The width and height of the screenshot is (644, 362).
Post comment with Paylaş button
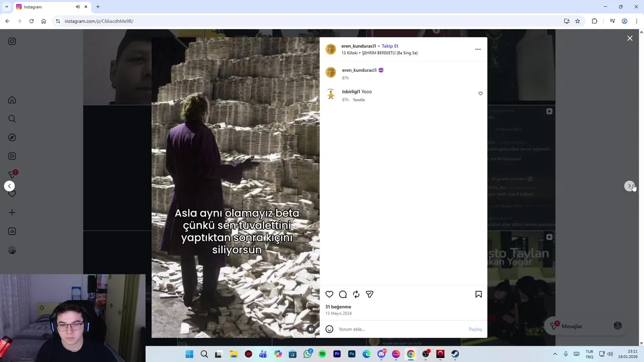click(475, 329)
